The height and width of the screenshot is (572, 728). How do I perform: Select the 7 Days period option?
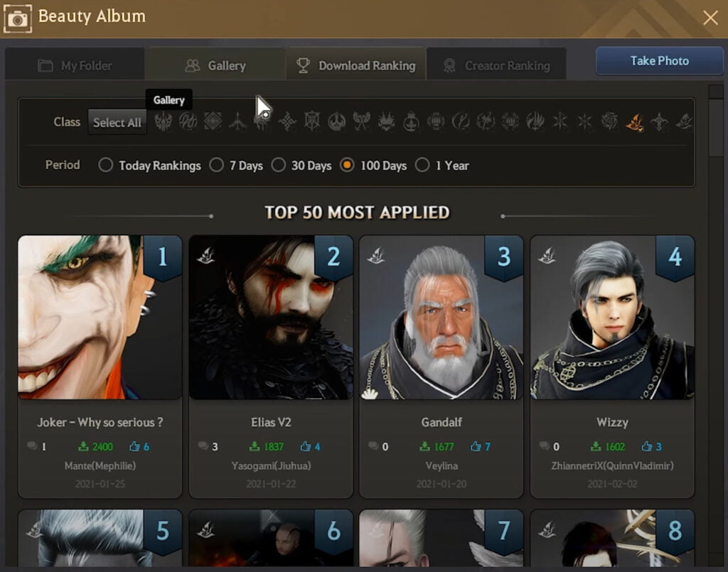pos(216,165)
